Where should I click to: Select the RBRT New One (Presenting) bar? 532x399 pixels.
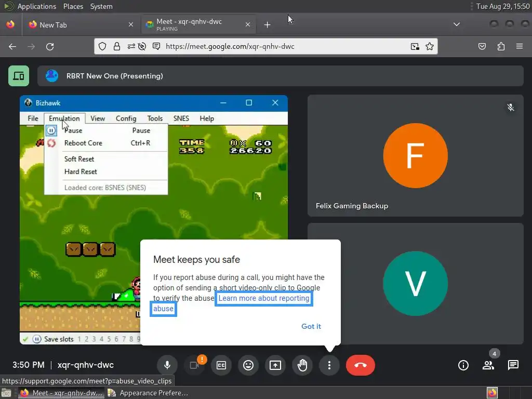point(280,76)
